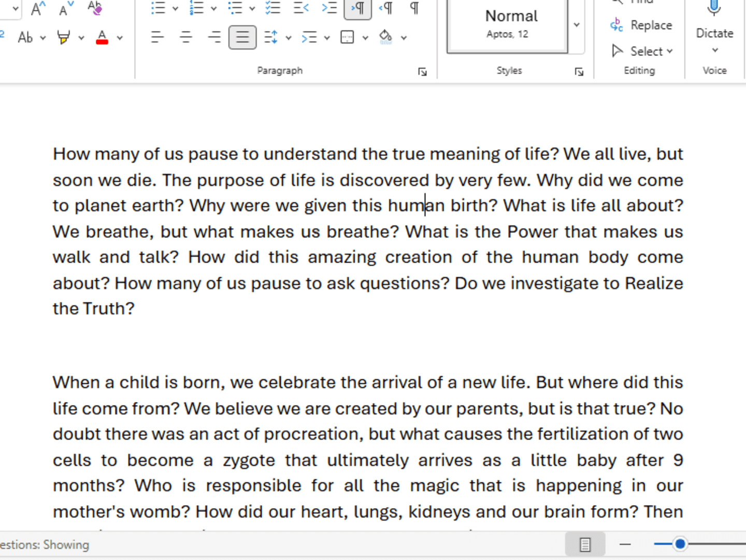Open the font color dropdown arrow

[120, 38]
